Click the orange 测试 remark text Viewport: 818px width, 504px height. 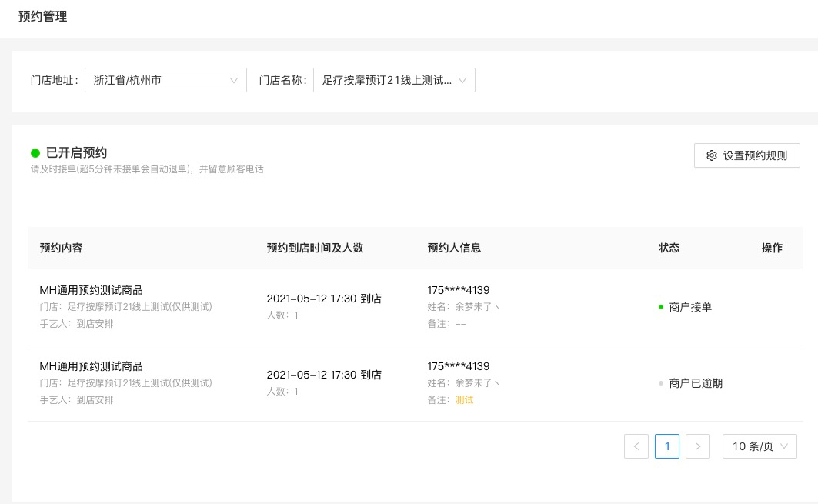[464, 400]
